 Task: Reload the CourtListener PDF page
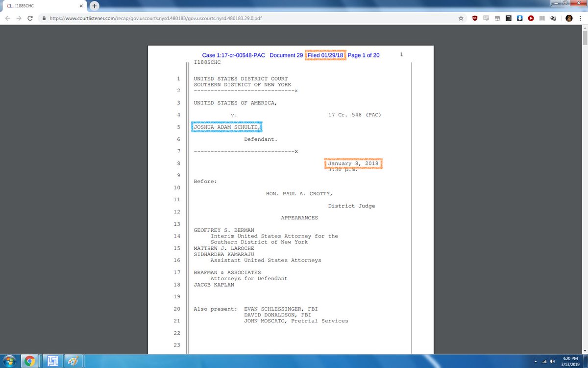pyautogui.click(x=30, y=18)
